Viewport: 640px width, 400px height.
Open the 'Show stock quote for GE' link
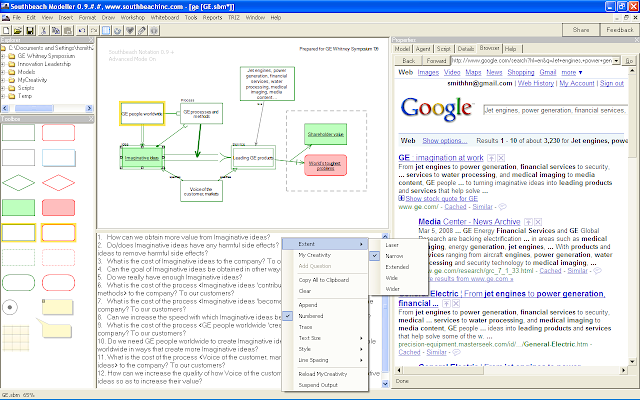pyautogui.click(x=441, y=198)
